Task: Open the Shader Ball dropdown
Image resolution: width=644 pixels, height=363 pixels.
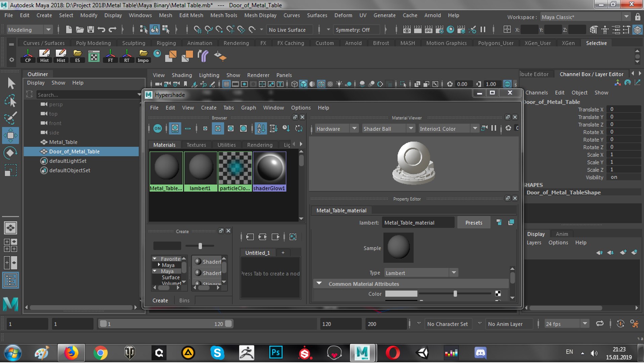Action: coord(388,129)
